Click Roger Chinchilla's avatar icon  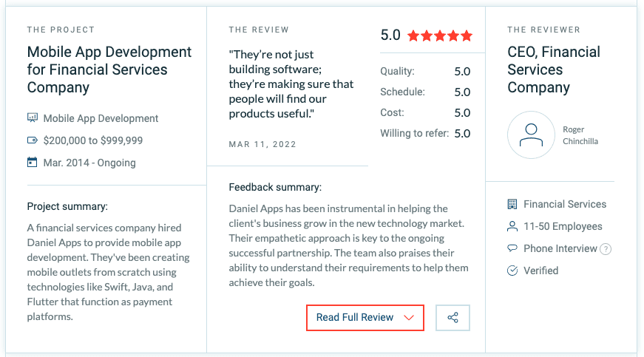coord(531,135)
